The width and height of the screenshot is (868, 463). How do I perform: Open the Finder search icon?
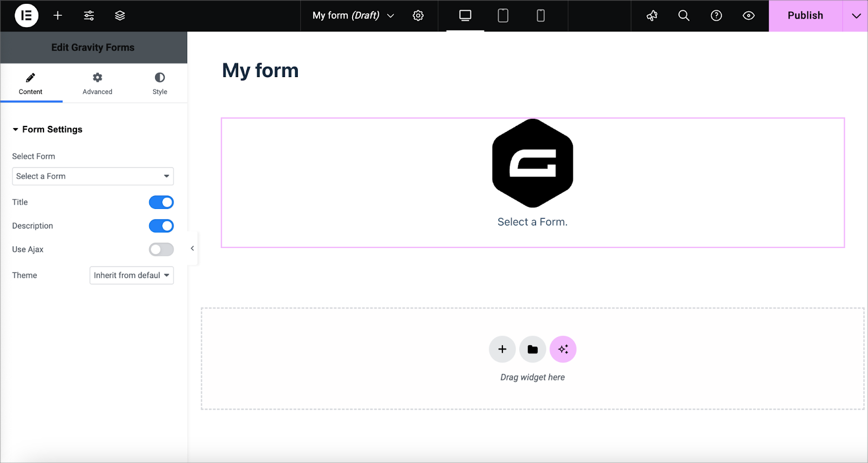(x=684, y=16)
